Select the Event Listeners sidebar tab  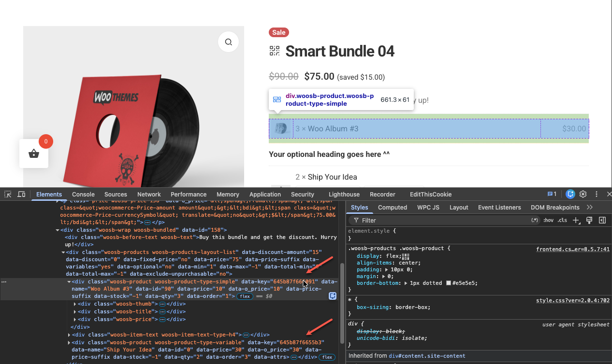[499, 207]
